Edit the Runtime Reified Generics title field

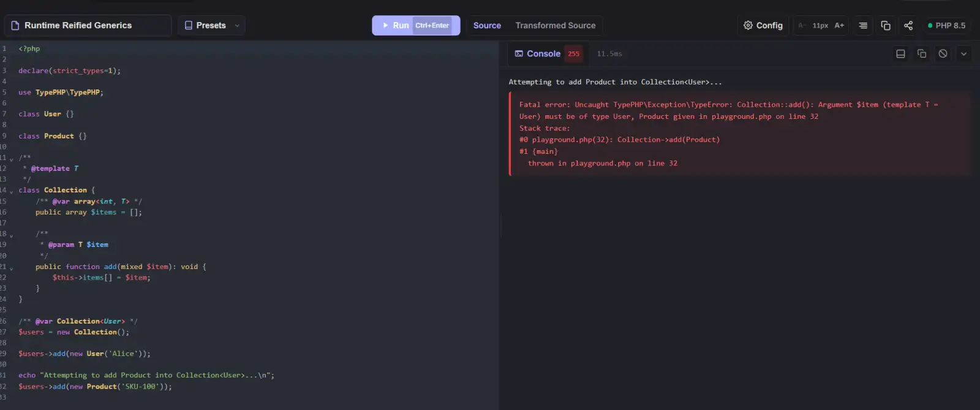(x=88, y=25)
